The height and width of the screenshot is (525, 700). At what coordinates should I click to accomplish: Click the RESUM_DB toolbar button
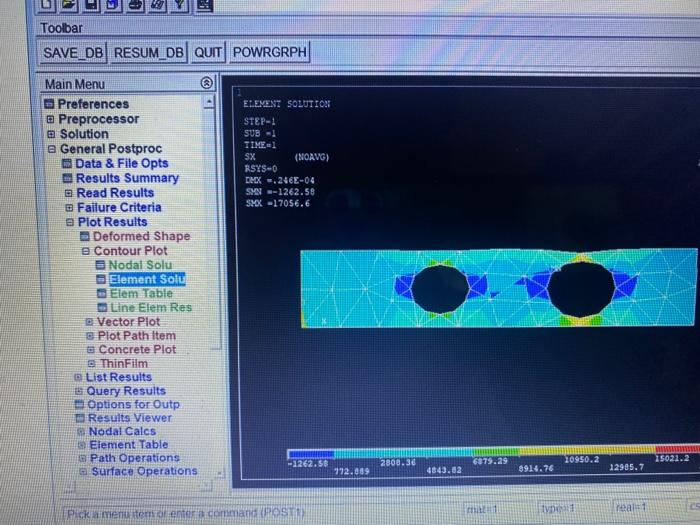[149, 53]
